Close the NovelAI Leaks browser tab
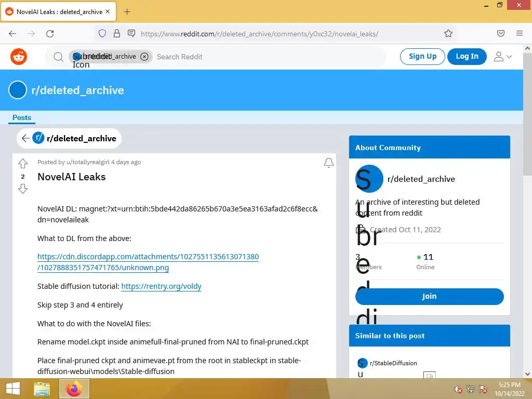The height and width of the screenshot is (399, 532). point(108,11)
